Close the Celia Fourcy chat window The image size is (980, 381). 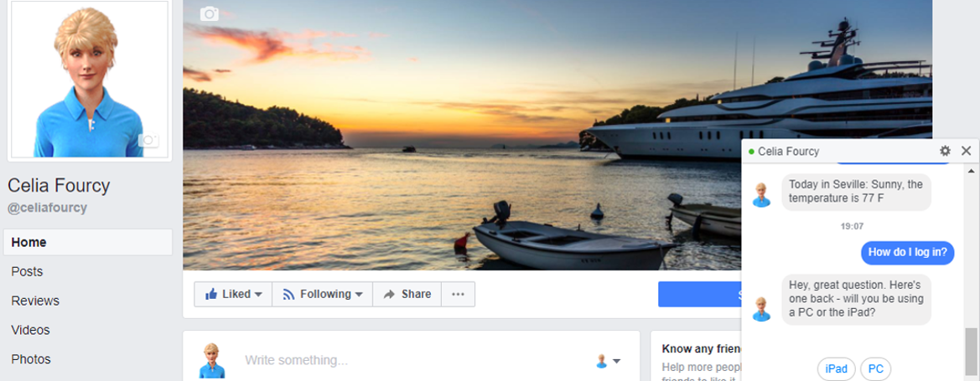[x=966, y=152]
